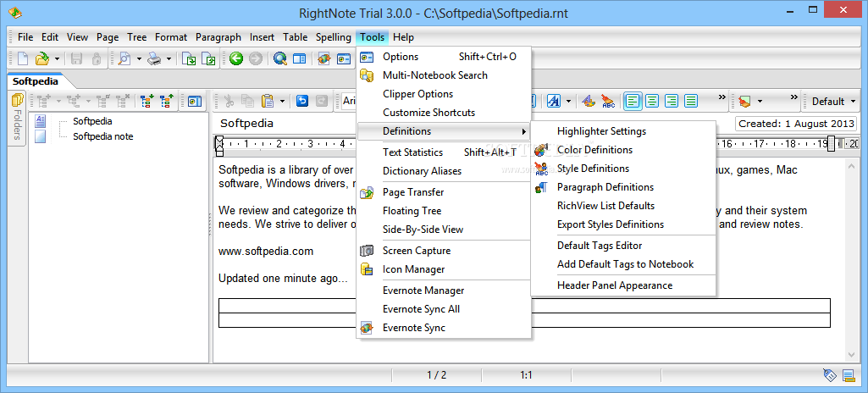Click the Paste clipboard icon
The height and width of the screenshot is (393, 868).
268,102
